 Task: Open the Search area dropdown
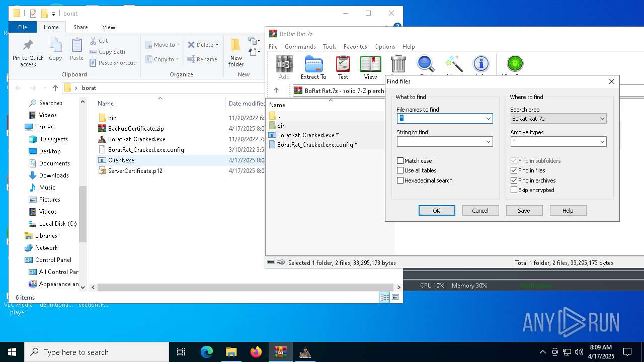[602, 119]
